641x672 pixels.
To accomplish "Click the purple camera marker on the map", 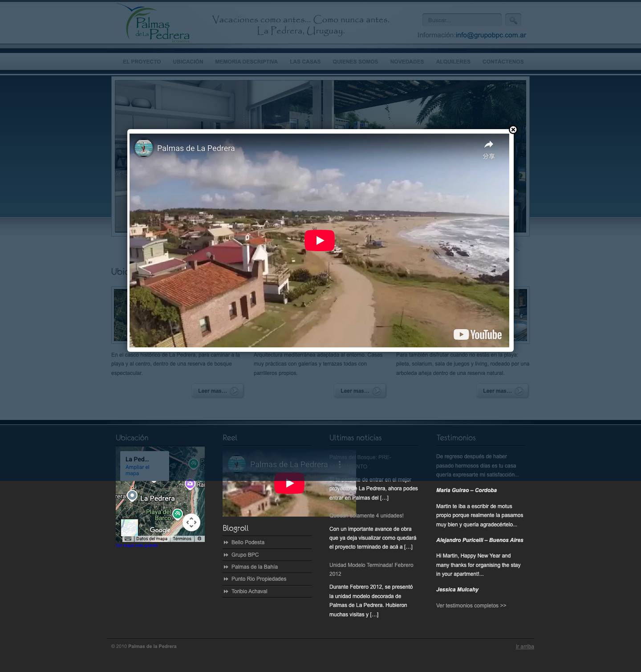I will pyautogui.click(x=190, y=484).
